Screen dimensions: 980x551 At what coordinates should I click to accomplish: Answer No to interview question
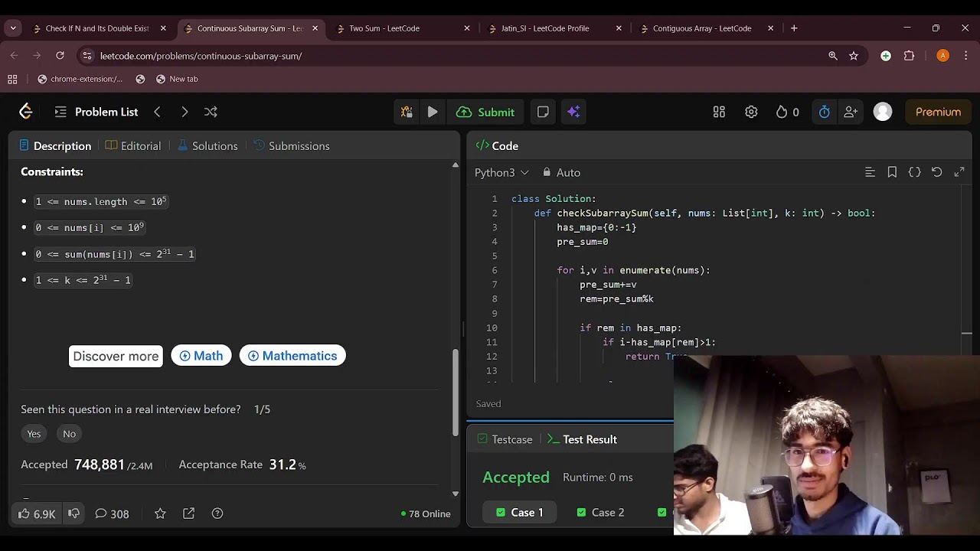[70, 434]
